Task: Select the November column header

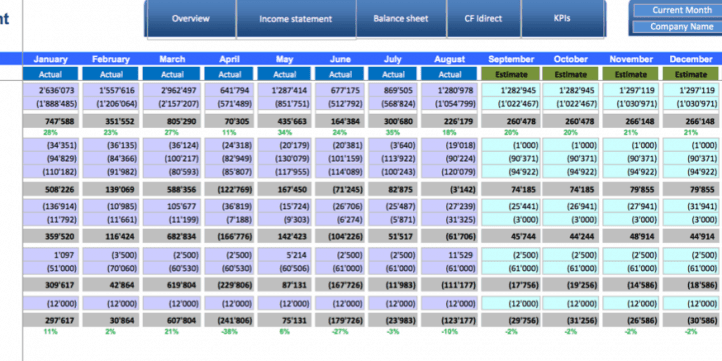Action: (631, 59)
